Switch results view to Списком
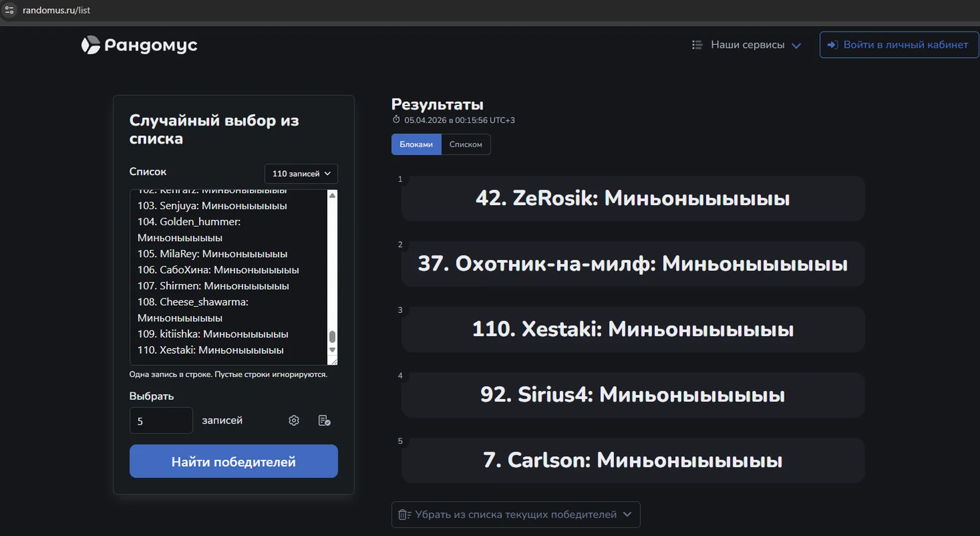This screenshot has width=980, height=536. click(x=466, y=144)
